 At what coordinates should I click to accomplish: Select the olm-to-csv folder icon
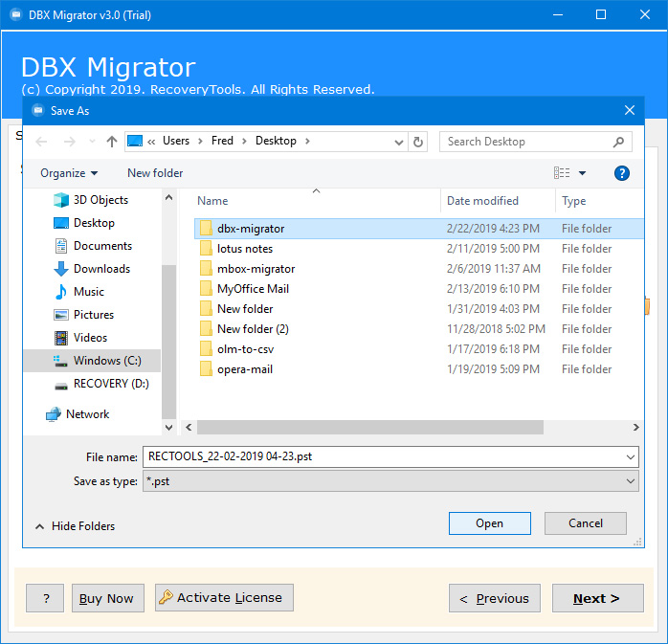[x=206, y=349]
